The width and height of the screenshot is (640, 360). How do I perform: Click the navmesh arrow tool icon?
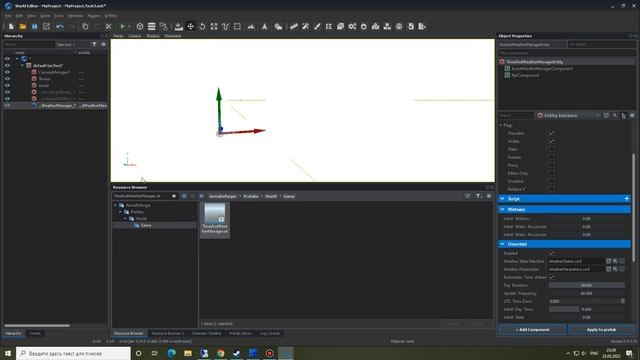click(264, 27)
